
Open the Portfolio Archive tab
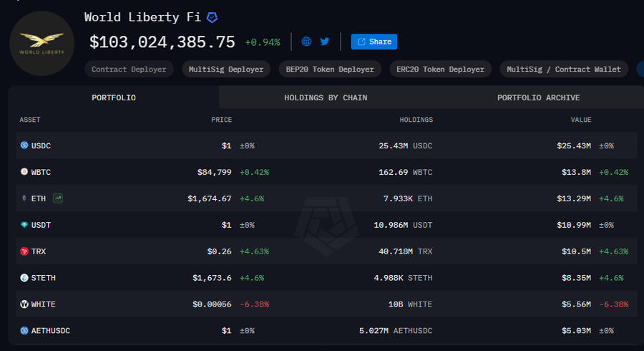coord(538,97)
